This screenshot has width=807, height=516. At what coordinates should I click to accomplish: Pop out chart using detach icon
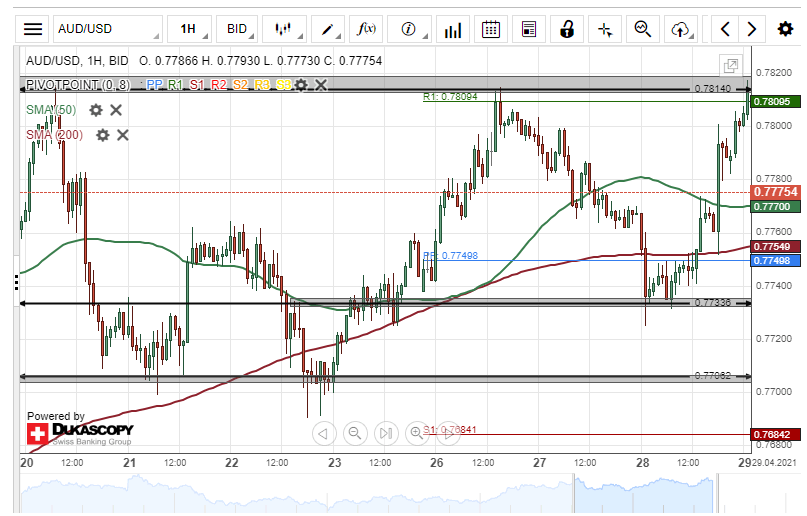tap(731, 62)
